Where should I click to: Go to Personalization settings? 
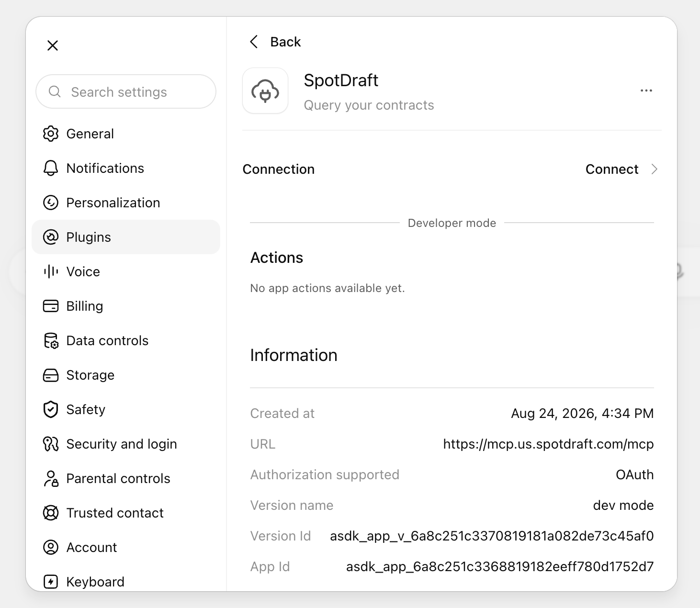coord(126,203)
